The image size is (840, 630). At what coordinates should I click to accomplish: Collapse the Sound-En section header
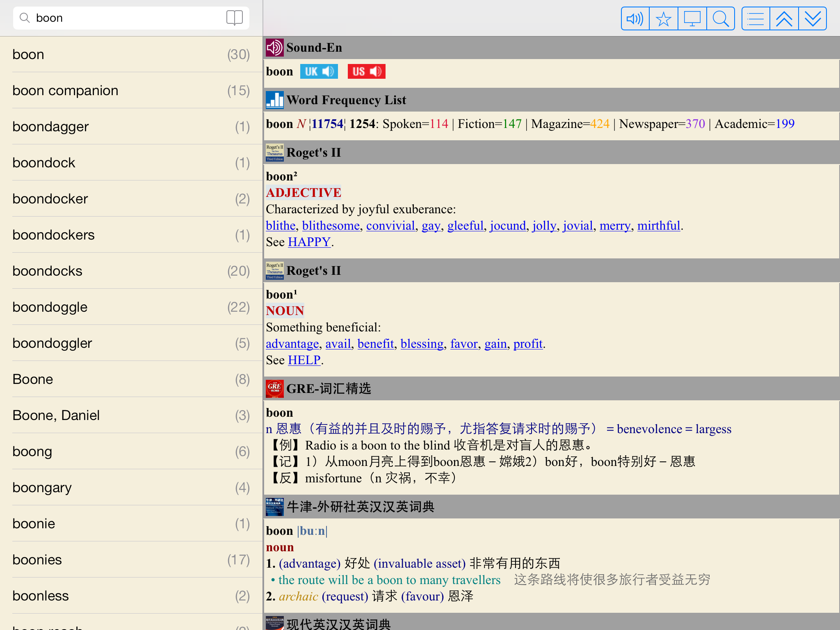(x=552, y=48)
